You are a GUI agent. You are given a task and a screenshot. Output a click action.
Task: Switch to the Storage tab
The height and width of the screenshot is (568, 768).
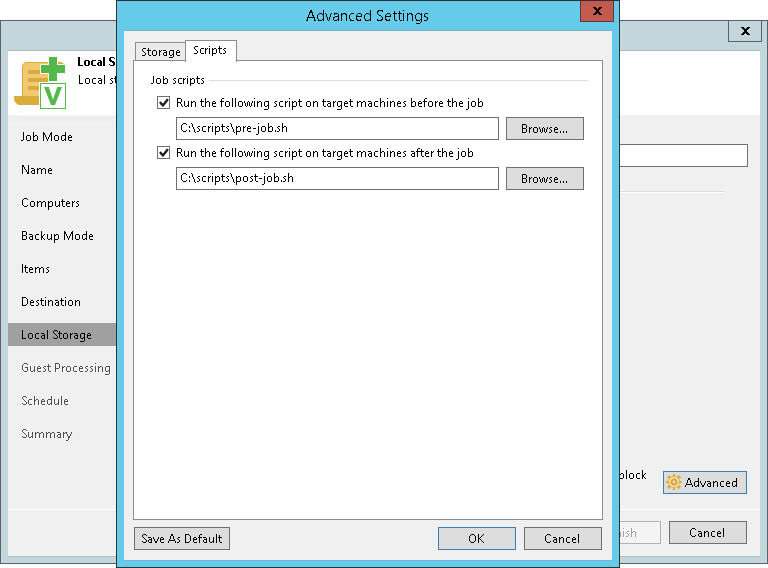[161, 51]
